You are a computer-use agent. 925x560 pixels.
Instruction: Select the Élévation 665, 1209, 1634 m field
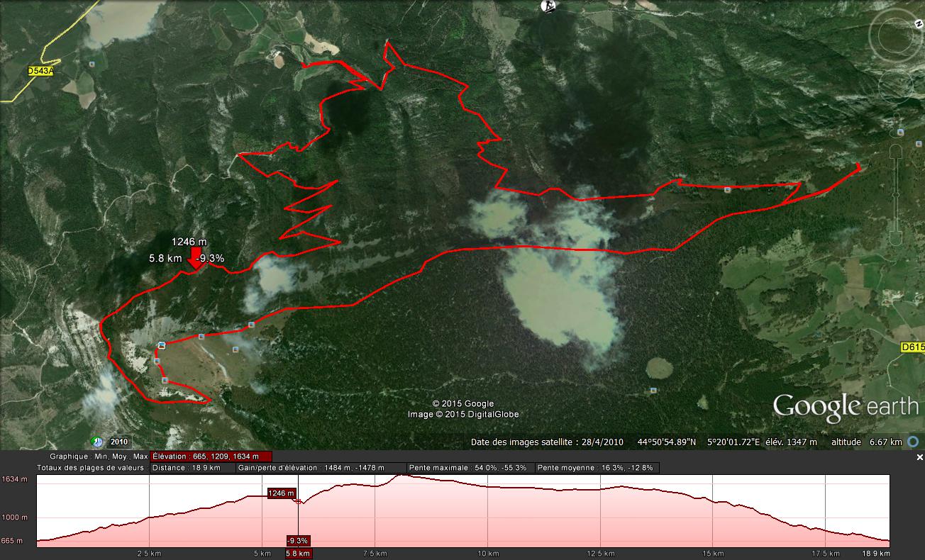coord(211,457)
